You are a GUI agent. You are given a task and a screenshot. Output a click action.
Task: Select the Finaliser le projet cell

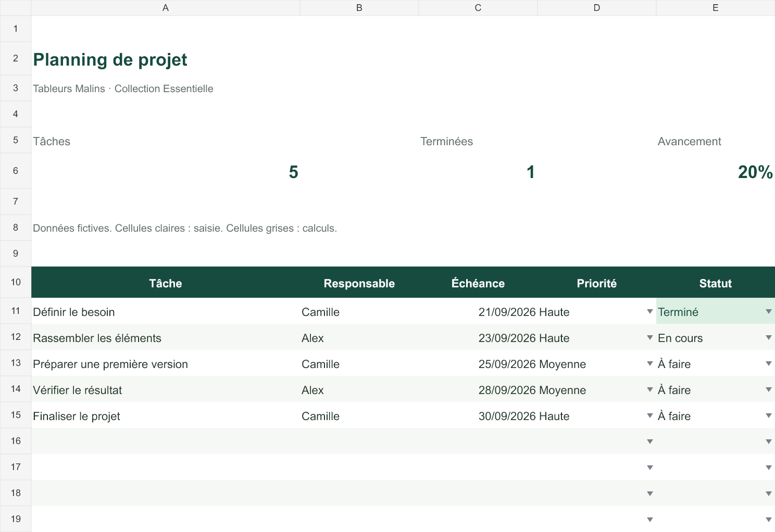coord(166,415)
